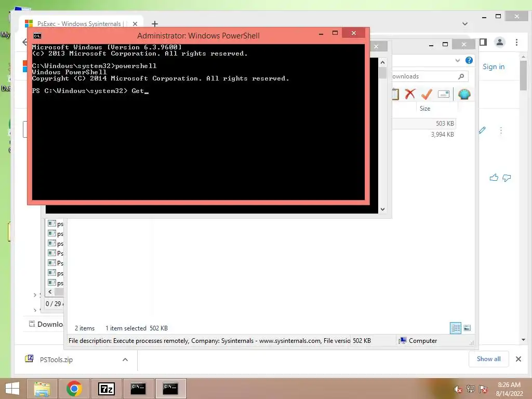Open File Explorer from taskbar
The width and height of the screenshot is (532, 399).
[42, 389]
